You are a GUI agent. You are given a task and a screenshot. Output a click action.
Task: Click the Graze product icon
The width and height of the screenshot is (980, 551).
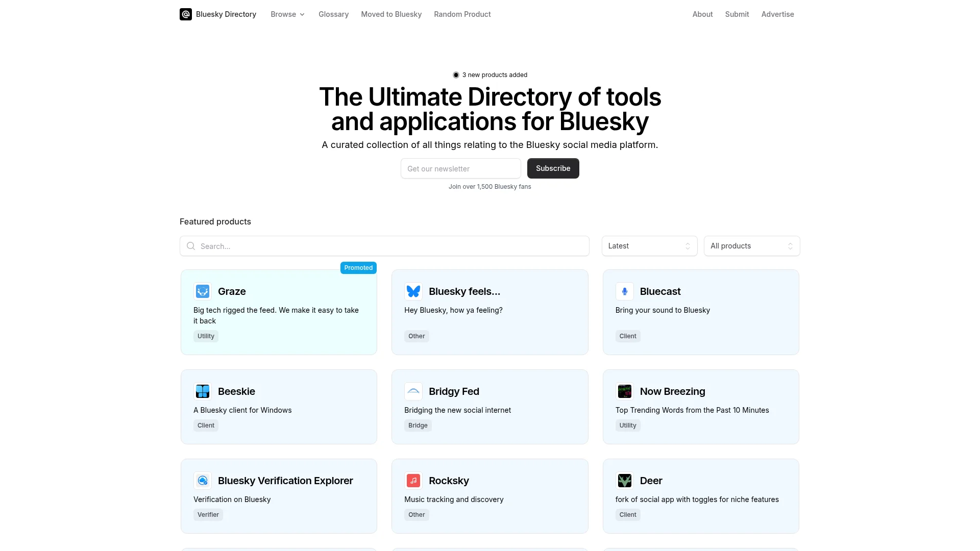pyautogui.click(x=203, y=291)
